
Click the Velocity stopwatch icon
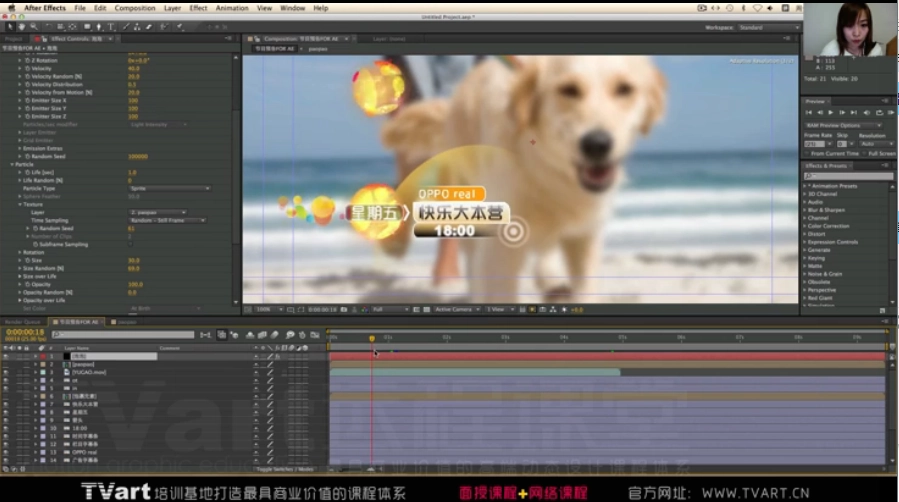click(x=27, y=68)
